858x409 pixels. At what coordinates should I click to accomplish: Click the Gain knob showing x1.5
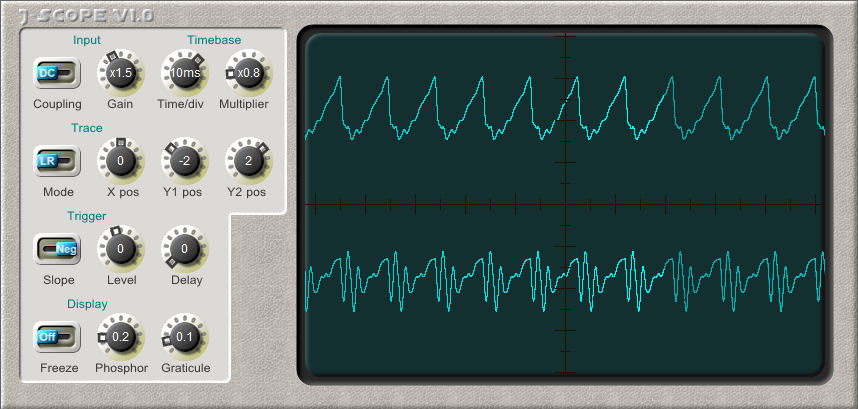120,73
